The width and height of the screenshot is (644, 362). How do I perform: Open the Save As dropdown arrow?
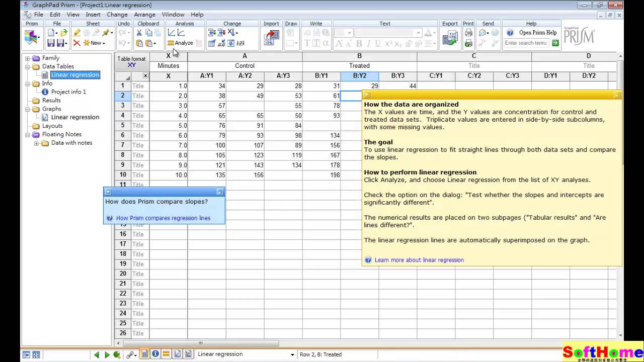click(x=66, y=44)
